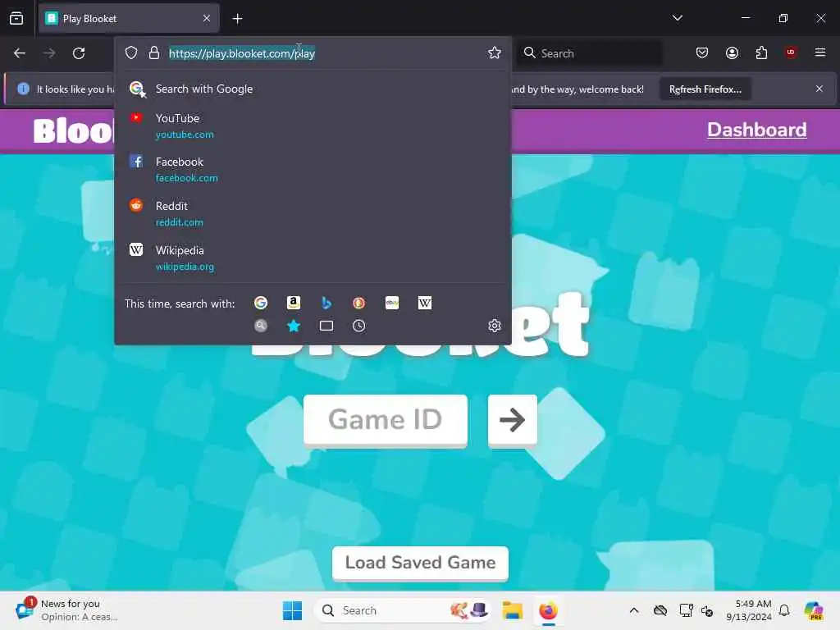Open Windows Start menu

click(293, 610)
